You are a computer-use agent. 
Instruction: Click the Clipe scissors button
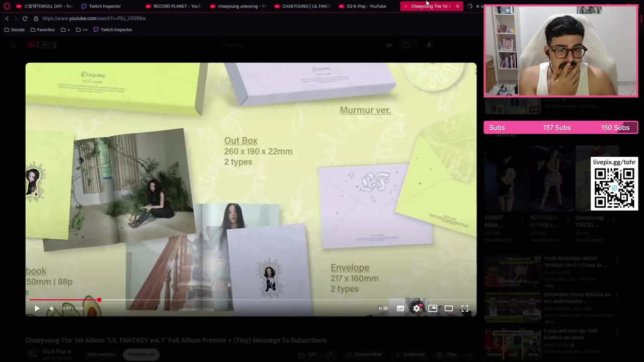point(447,354)
